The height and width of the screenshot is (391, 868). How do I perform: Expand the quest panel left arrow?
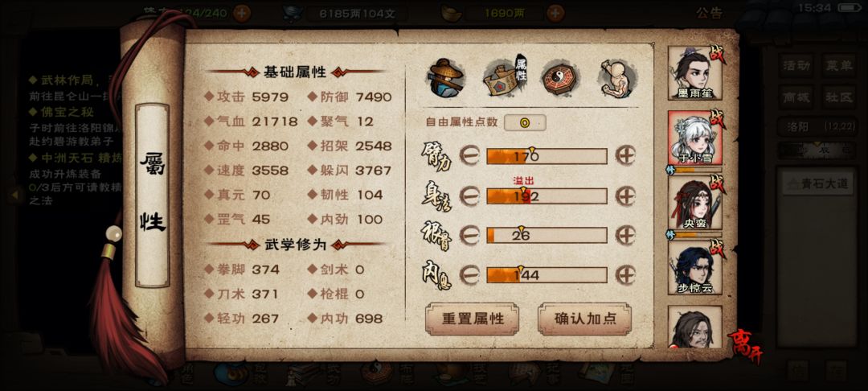(x=15, y=195)
